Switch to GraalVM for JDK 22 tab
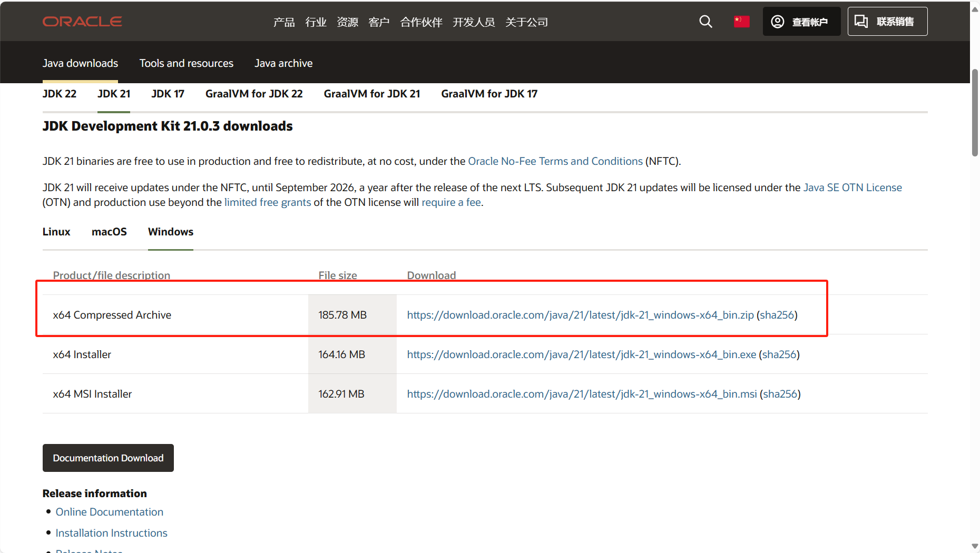 pos(254,94)
